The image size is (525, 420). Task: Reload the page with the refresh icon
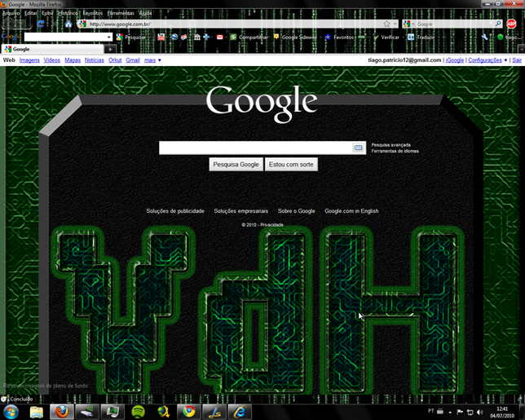pos(41,24)
